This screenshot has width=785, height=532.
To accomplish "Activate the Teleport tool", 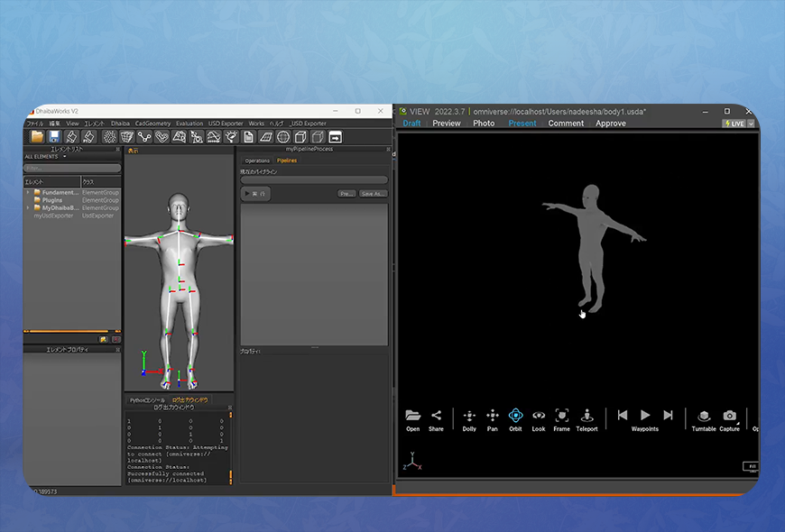I will click(586, 416).
